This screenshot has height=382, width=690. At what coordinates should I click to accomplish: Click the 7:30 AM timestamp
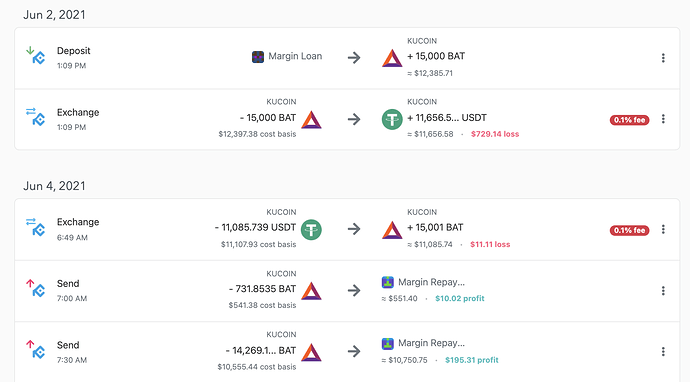(x=72, y=360)
